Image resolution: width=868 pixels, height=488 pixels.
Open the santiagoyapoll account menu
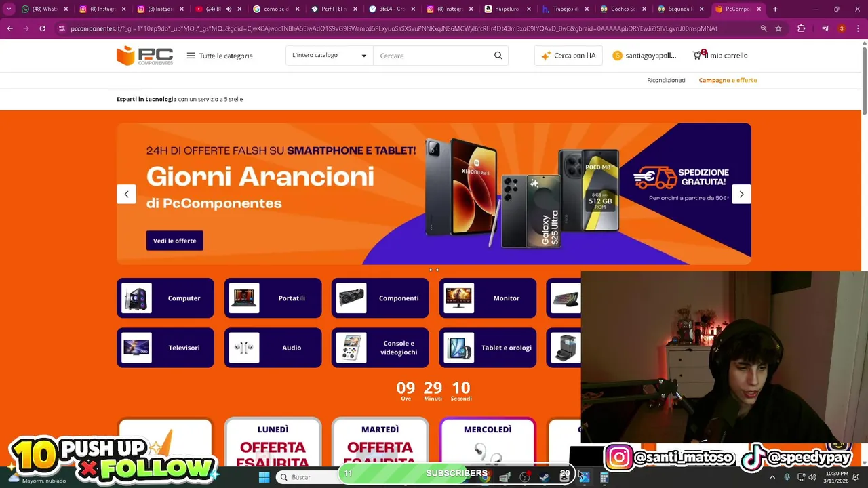[x=644, y=56]
